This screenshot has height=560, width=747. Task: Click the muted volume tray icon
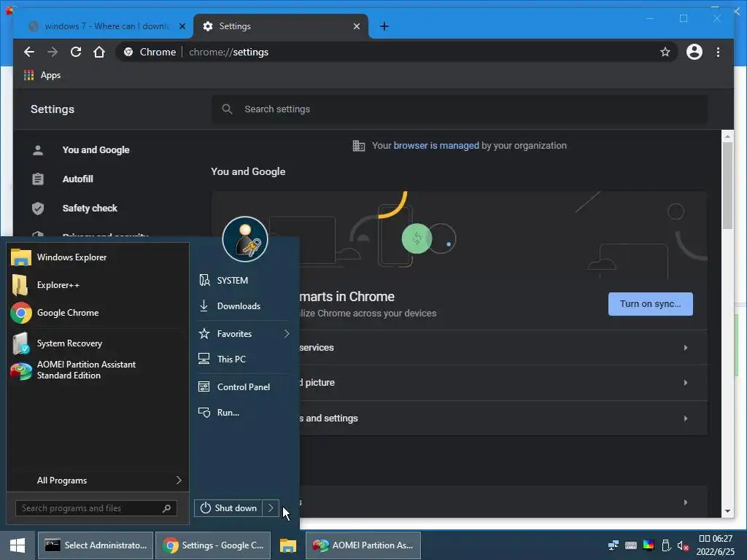(683, 545)
